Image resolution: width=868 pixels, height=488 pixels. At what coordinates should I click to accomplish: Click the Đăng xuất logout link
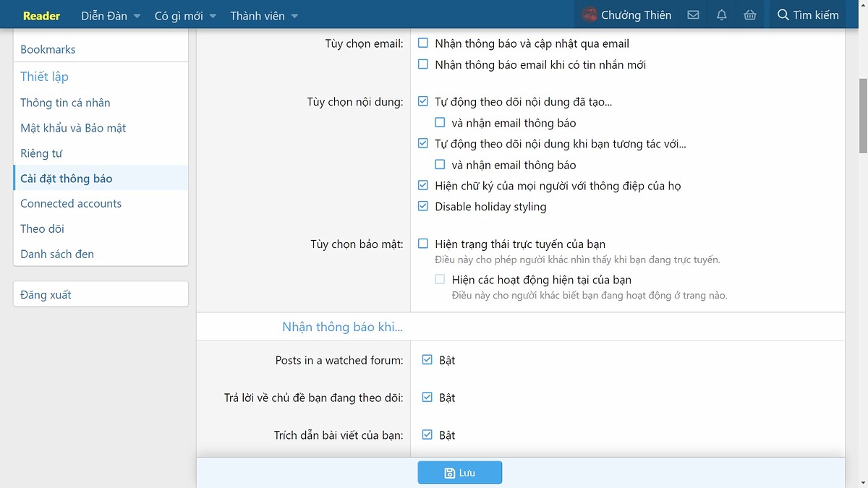click(x=46, y=295)
